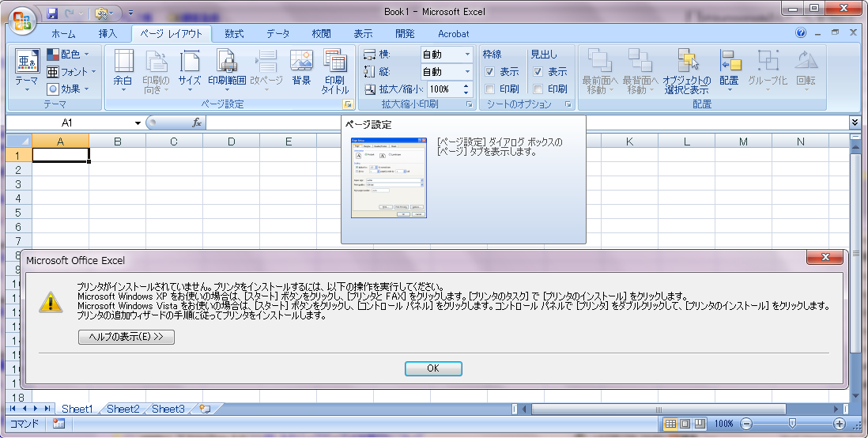The height and width of the screenshot is (438, 868).
Task: Open 効果 theme effects menu
Action: 68,89
